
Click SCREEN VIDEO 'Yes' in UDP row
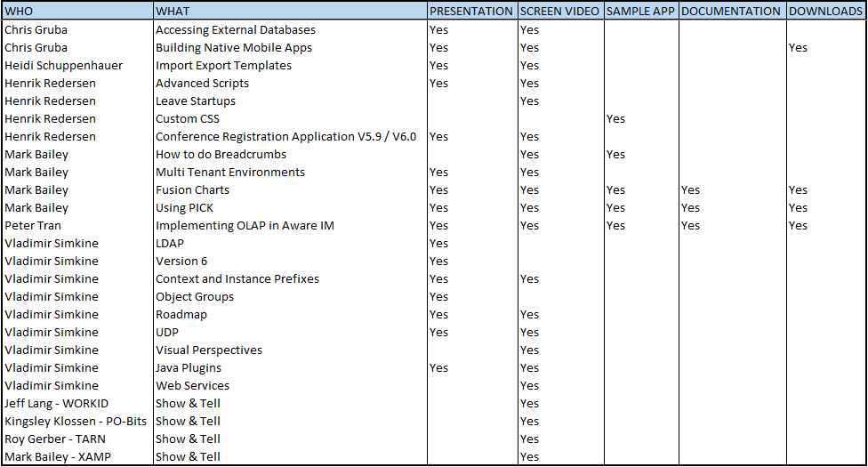[x=529, y=332]
